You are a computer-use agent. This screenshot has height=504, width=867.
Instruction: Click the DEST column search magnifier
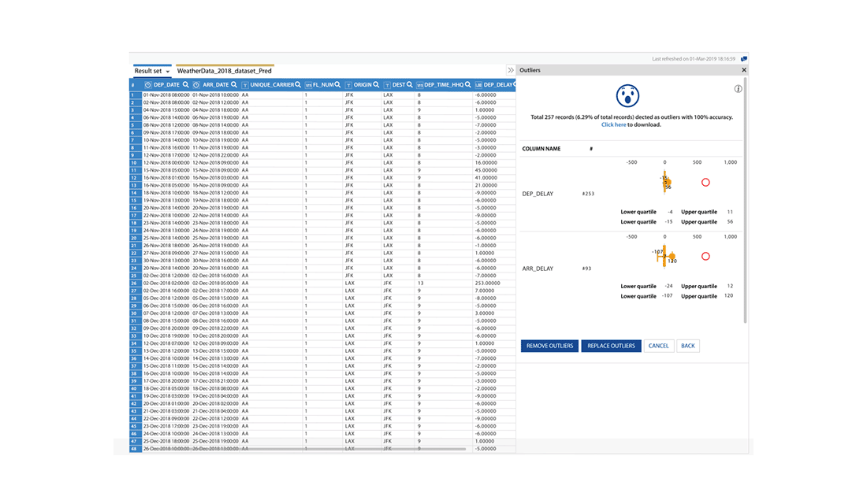[x=410, y=84]
